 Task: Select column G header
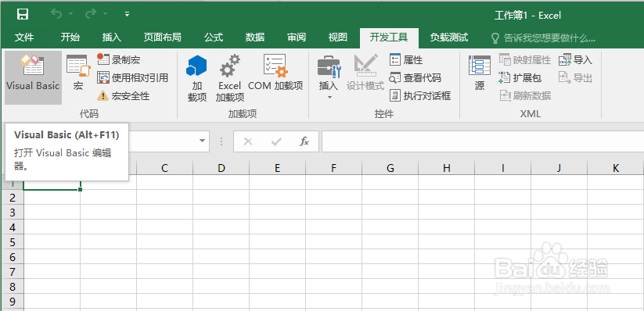[x=390, y=167]
